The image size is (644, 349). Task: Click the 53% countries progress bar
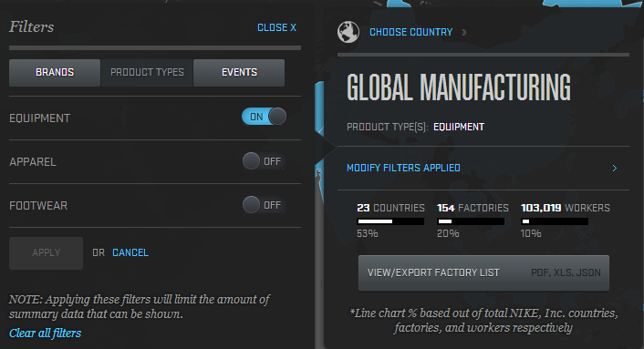click(390, 221)
